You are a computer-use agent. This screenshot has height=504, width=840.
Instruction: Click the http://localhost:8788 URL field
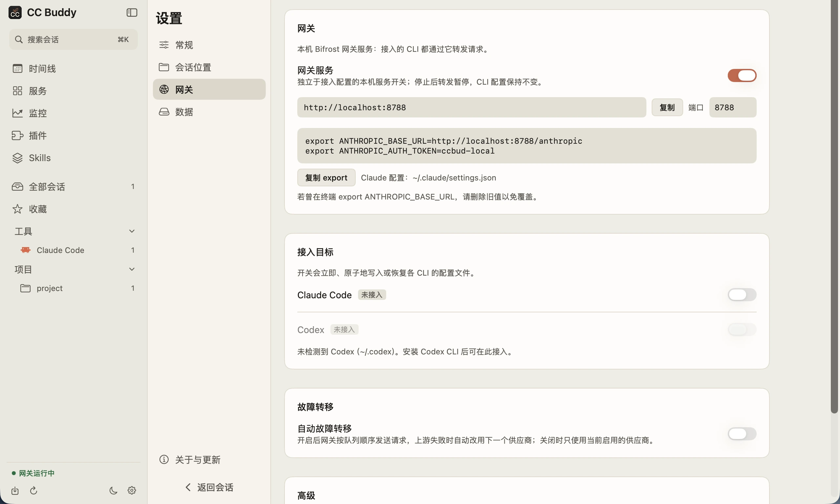(472, 107)
